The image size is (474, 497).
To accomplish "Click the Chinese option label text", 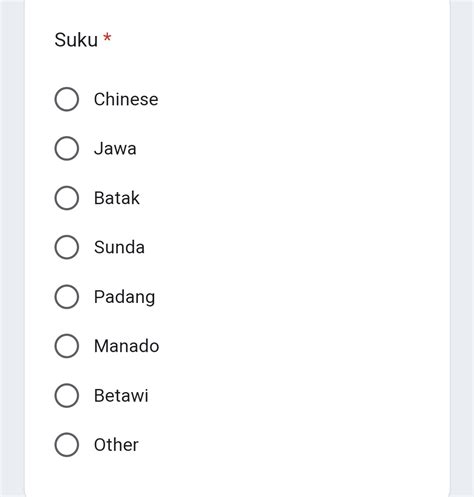I will (x=126, y=99).
